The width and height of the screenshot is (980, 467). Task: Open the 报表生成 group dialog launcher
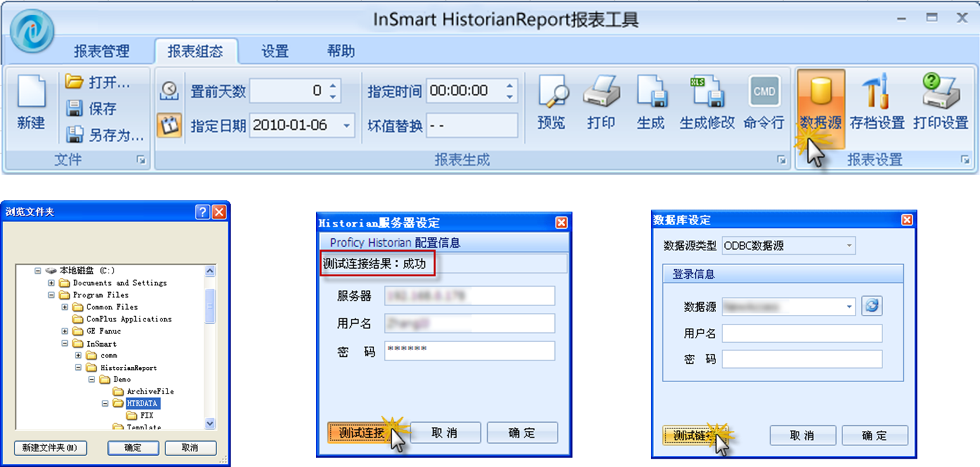[781, 160]
